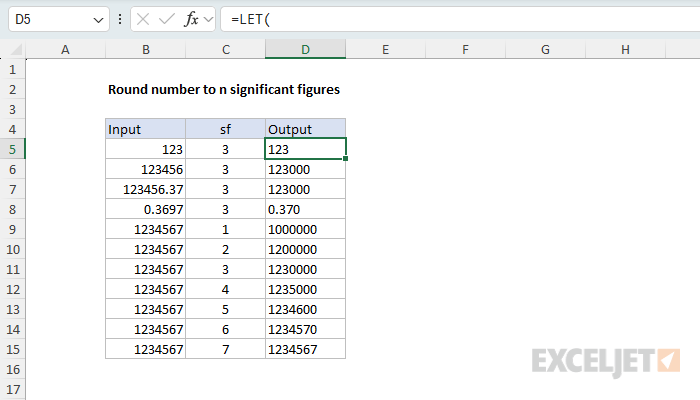Select row 3 header

12,109
